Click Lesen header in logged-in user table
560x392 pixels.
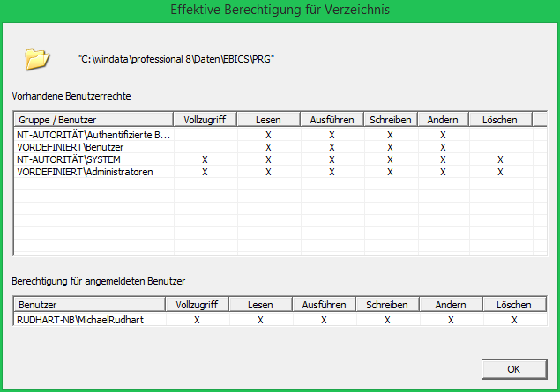point(260,305)
